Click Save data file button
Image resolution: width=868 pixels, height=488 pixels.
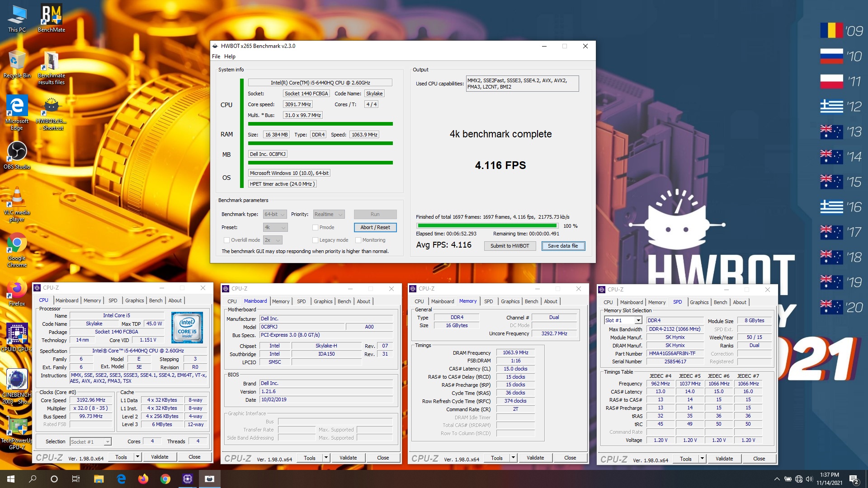(x=563, y=246)
